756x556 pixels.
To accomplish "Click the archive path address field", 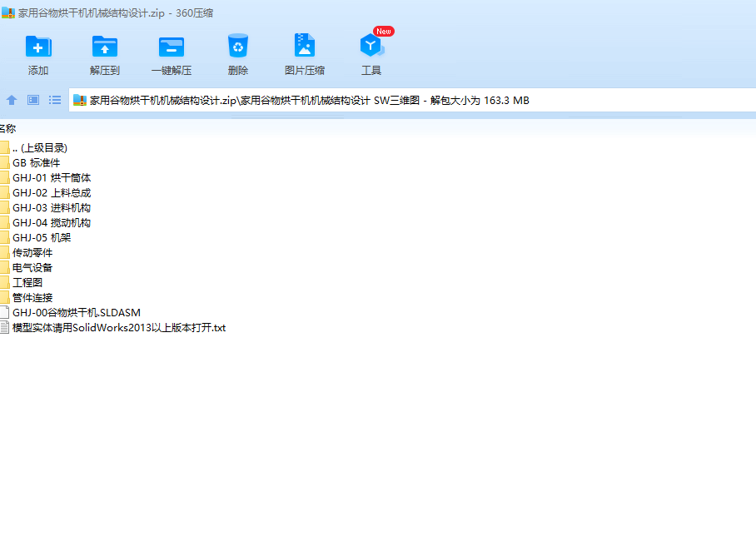I will pos(412,100).
